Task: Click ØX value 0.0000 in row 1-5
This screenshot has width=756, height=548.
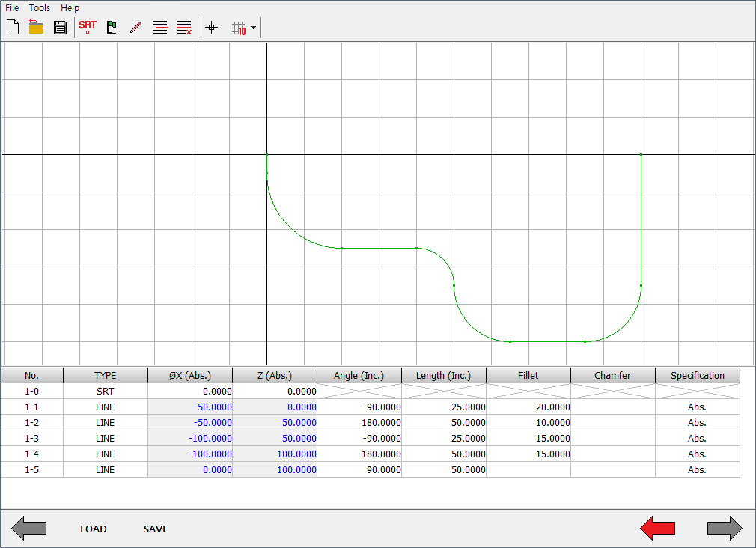Action: pyautogui.click(x=190, y=470)
